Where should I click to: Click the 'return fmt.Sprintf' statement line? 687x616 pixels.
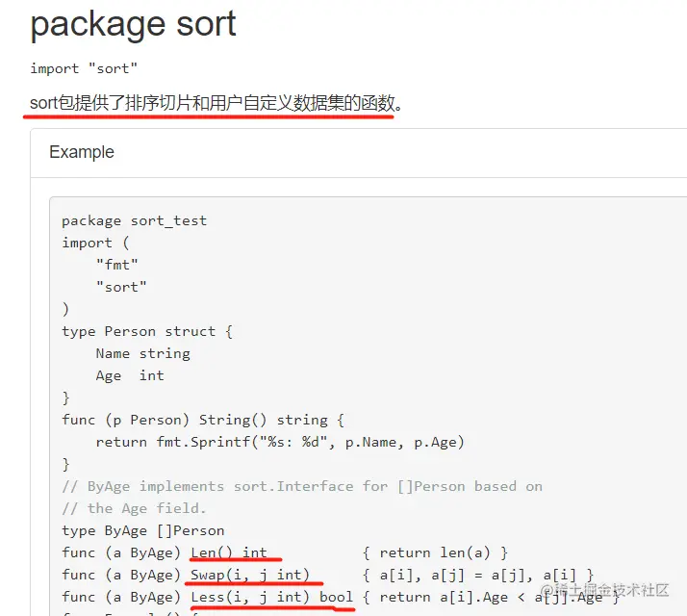pos(280,442)
